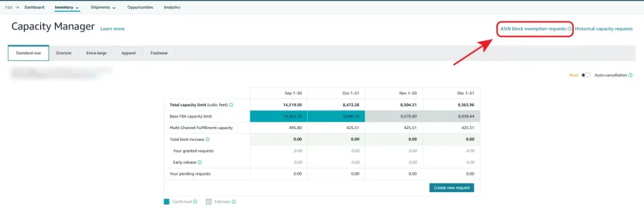Click the orange New! label
The height and width of the screenshot is (215, 644).
tap(574, 75)
